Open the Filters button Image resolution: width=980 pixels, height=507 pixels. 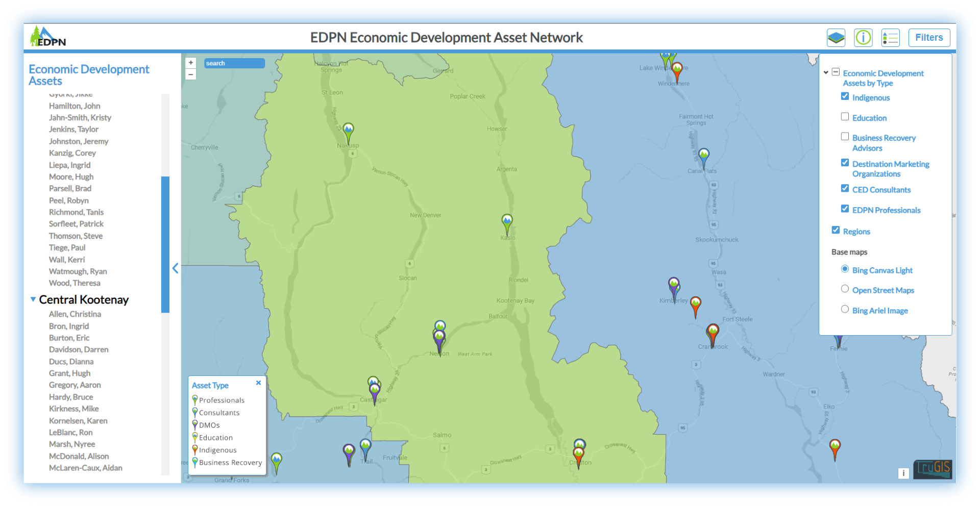coord(928,37)
